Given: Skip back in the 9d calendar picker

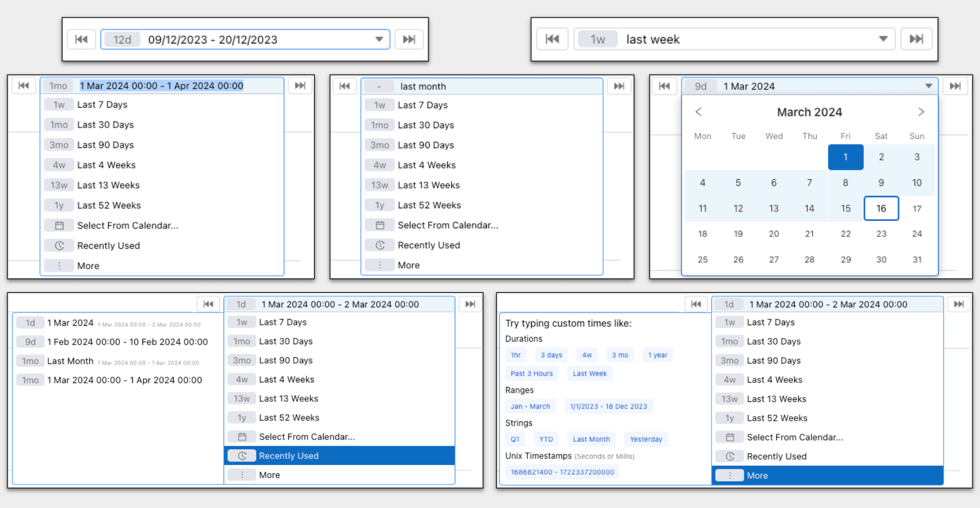Looking at the screenshot, I should pyautogui.click(x=665, y=86).
